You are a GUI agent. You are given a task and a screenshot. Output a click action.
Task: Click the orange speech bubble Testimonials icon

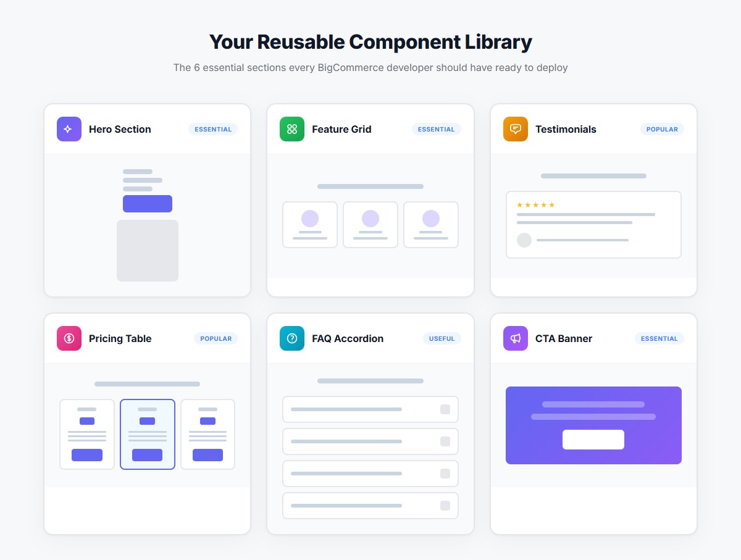click(x=515, y=129)
